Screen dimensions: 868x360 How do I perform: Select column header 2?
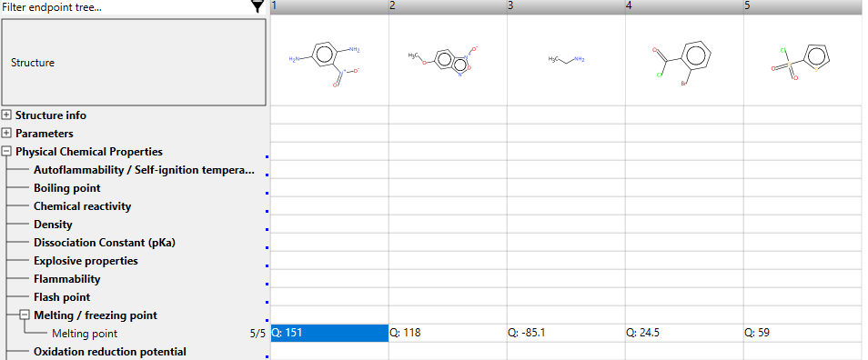[448, 6]
